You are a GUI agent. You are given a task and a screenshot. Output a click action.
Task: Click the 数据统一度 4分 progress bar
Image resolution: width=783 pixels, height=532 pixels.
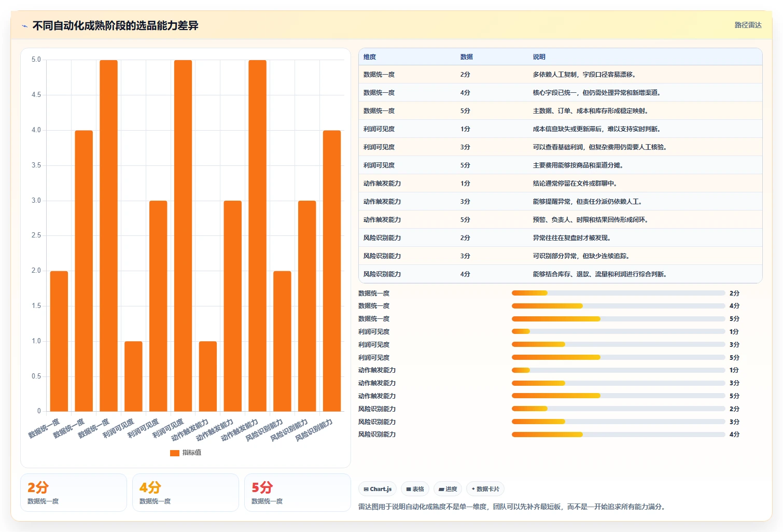(x=618, y=306)
